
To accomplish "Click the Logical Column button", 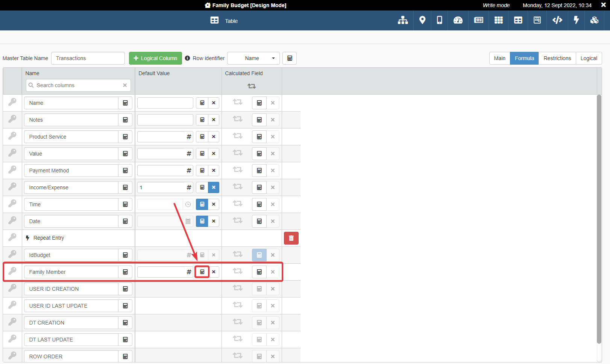I will pos(155,58).
